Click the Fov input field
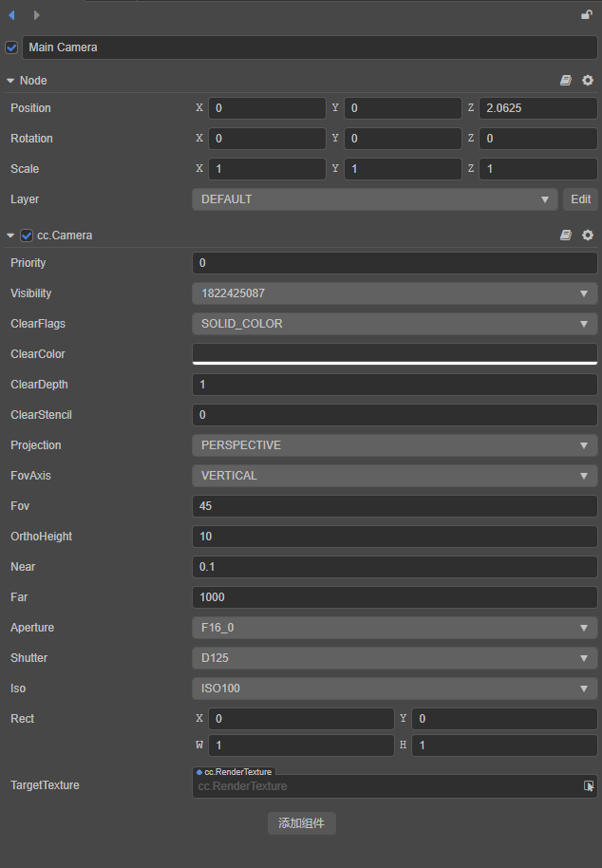Viewport: 602px width, 868px height. 394,506
